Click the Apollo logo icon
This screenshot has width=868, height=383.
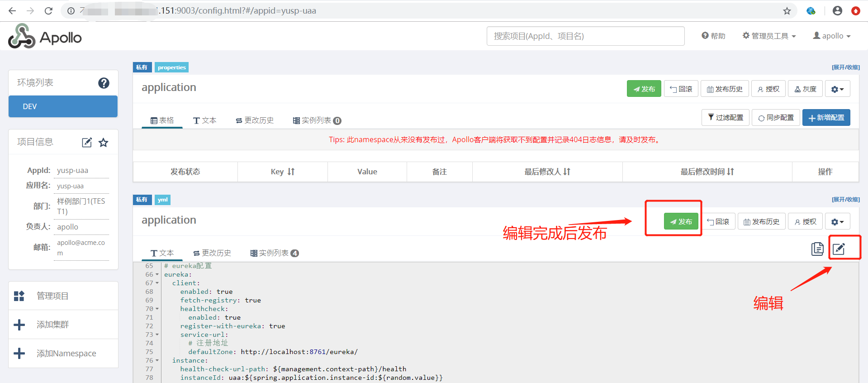point(22,36)
